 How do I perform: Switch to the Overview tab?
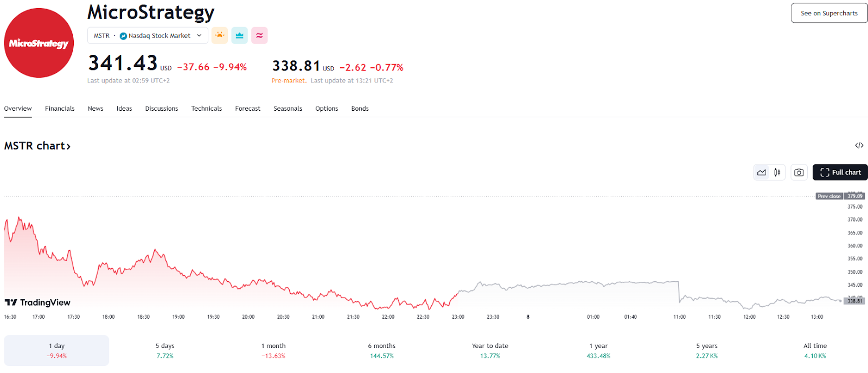pos(18,109)
